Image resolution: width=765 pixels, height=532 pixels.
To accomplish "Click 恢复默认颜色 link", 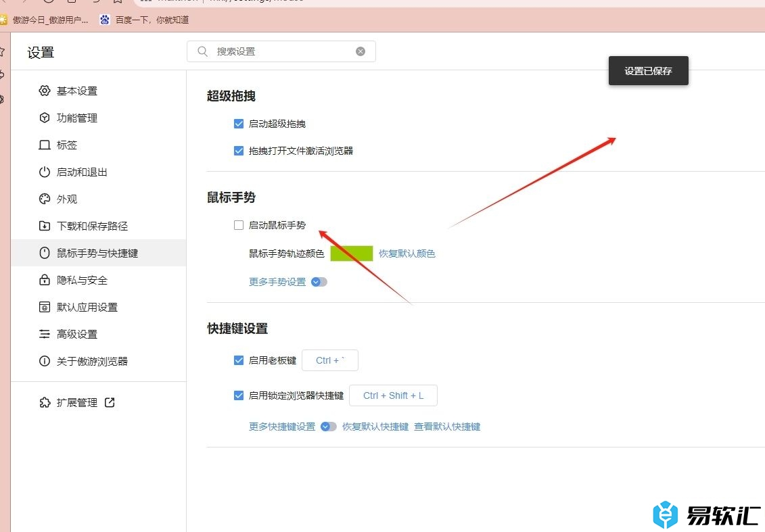I will coord(407,253).
